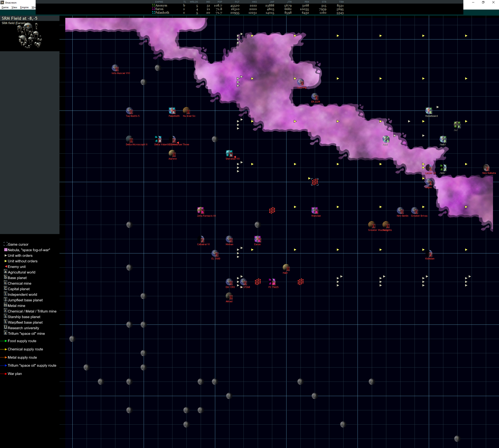Select planet EL 3500

(x=215, y=254)
